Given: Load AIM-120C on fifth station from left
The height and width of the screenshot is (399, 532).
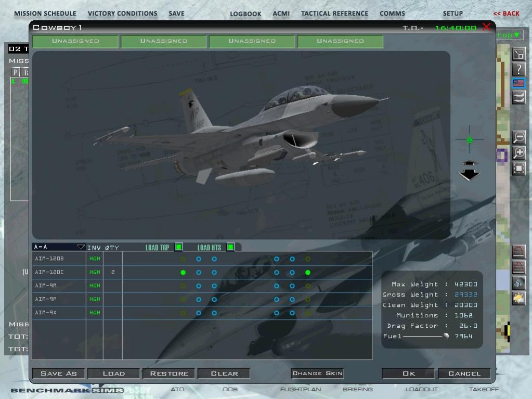Looking at the screenshot, I should pyautogui.click(x=292, y=273).
